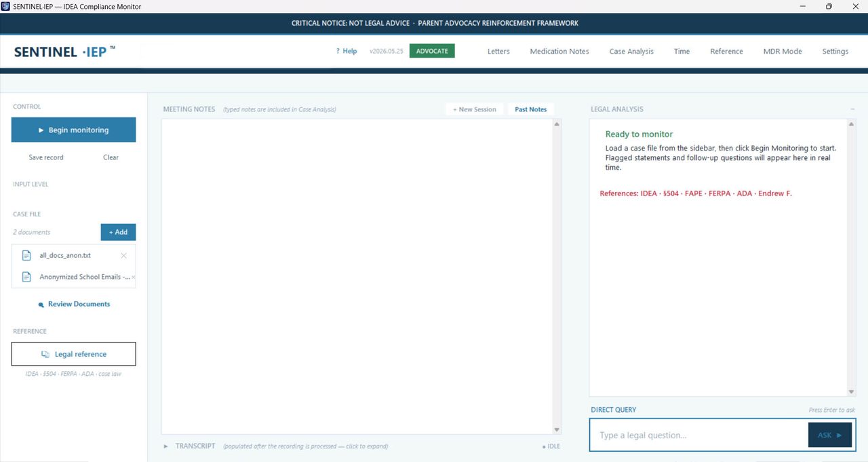Open Help via the question mark
Image resolution: width=868 pixels, height=462 pixels.
pyautogui.click(x=338, y=51)
